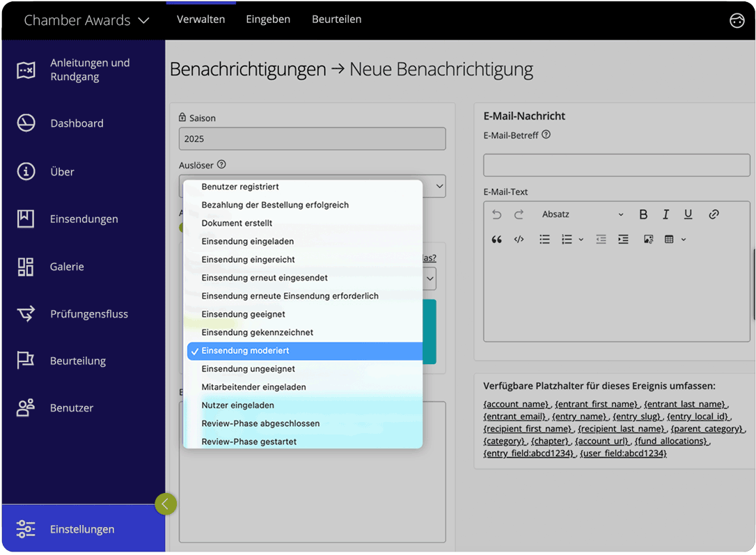Viewport: 756px width, 555px height.
Task: Open the user profile avatar menu
Action: click(737, 20)
